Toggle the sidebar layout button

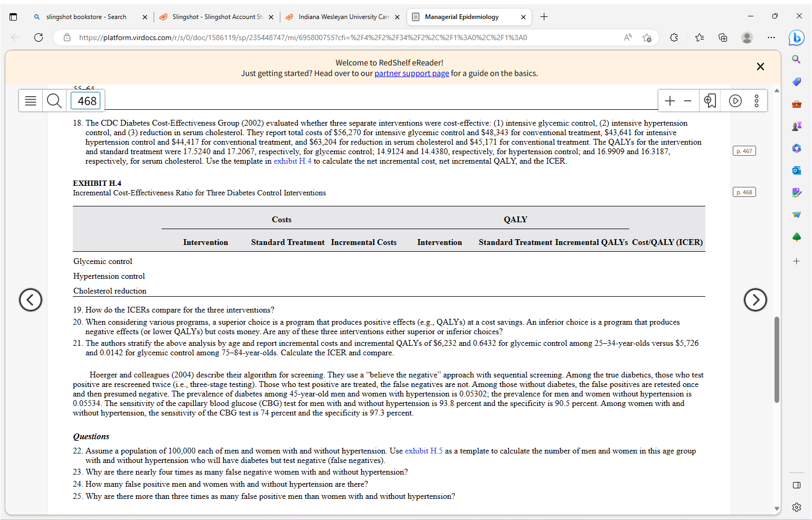tap(796, 485)
